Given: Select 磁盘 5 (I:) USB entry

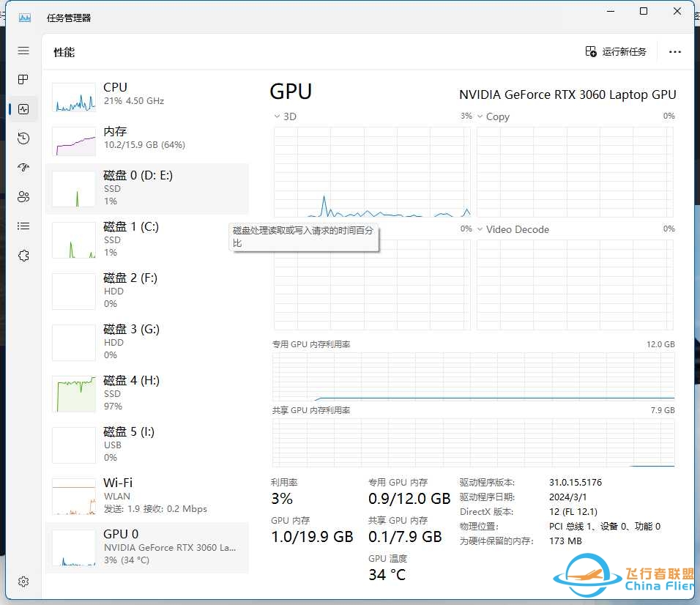Looking at the screenshot, I should (x=147, y=445).
